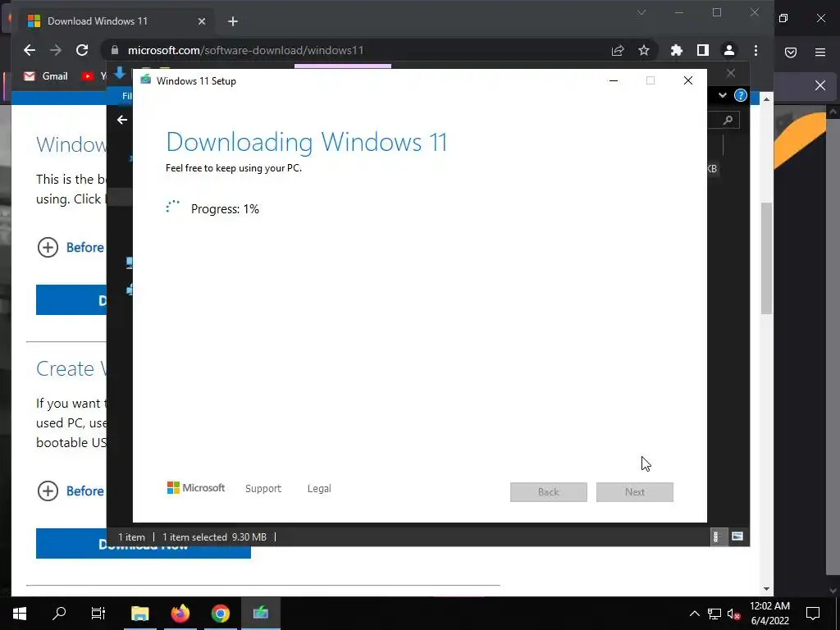Image resolution: width=840 pixels, height=630 pixels.
Task: Open Chrome's three-dot menu
Action: pyautogui.click(x=756, y=50)
